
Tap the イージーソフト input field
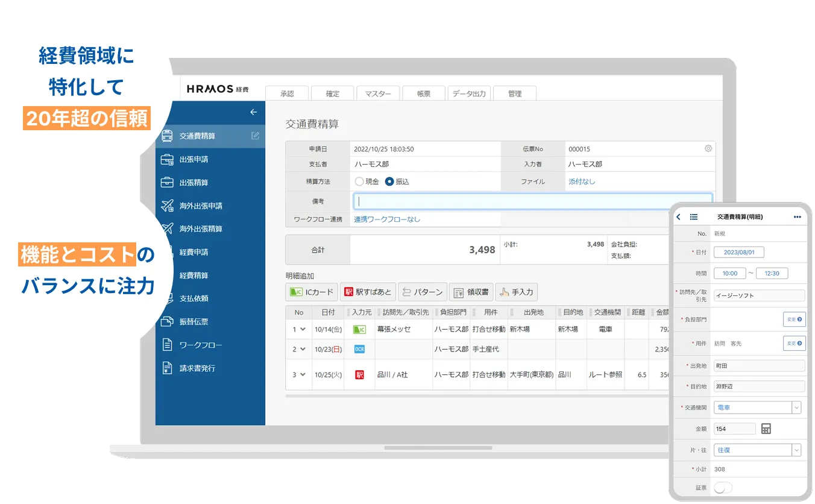(760, 295)
